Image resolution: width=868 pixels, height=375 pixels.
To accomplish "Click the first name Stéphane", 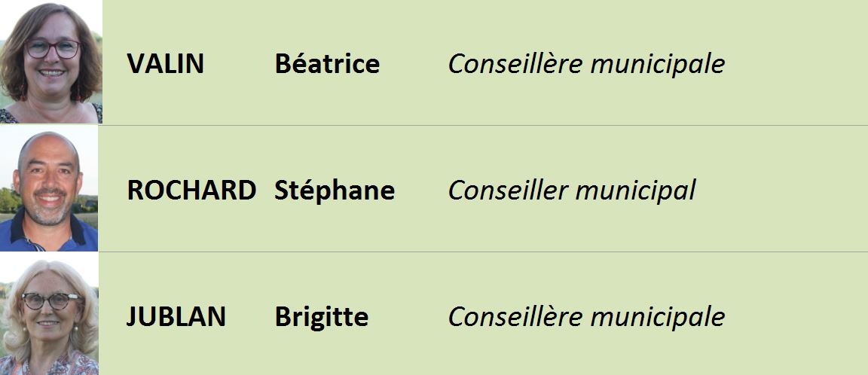I will tap(335, 191).
